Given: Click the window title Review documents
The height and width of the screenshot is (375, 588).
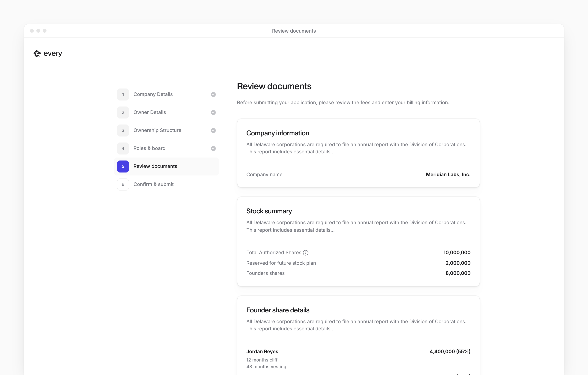Looking at the screenshot, I should point(294,31).
